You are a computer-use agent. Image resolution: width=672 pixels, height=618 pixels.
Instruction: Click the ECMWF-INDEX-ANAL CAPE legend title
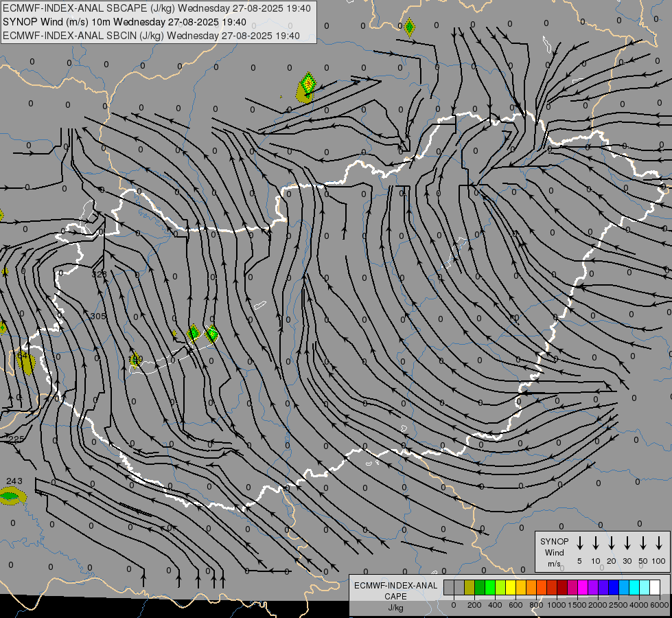click(x=395, y=591)
